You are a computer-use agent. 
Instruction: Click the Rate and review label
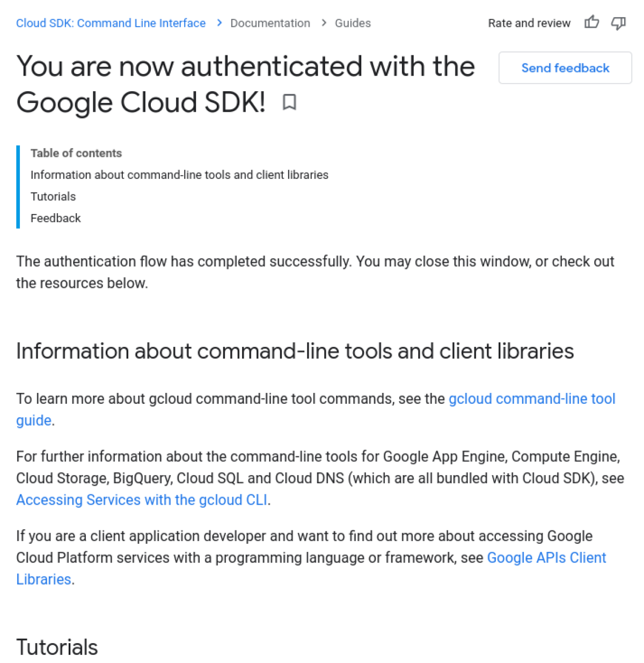(529, 23)
